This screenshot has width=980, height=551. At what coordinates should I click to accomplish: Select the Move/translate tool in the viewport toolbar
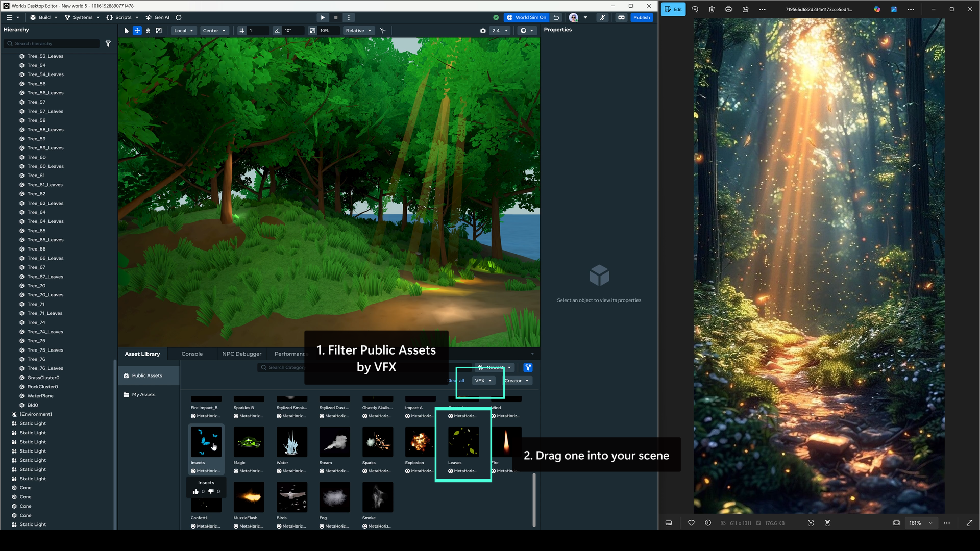click(x=137, y=31)
